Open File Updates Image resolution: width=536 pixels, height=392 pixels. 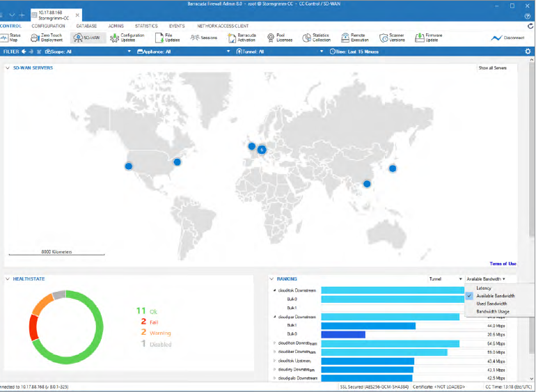168,38
